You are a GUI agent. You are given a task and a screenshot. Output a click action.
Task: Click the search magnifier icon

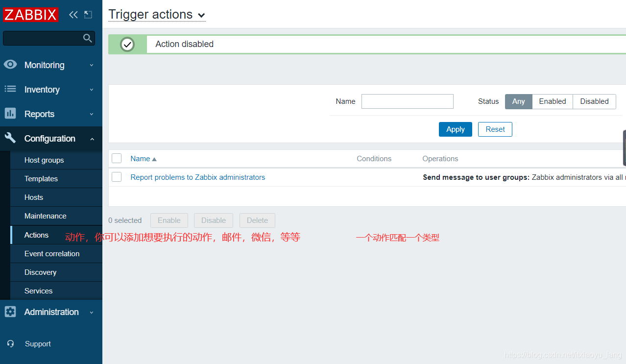click(x=88, y=38)
